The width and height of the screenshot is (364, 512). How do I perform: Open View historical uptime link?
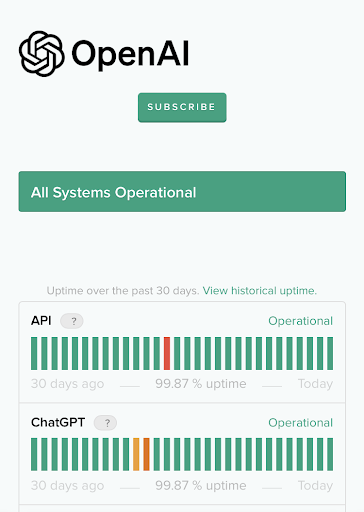pyautogui.click(x=260, y=291)
